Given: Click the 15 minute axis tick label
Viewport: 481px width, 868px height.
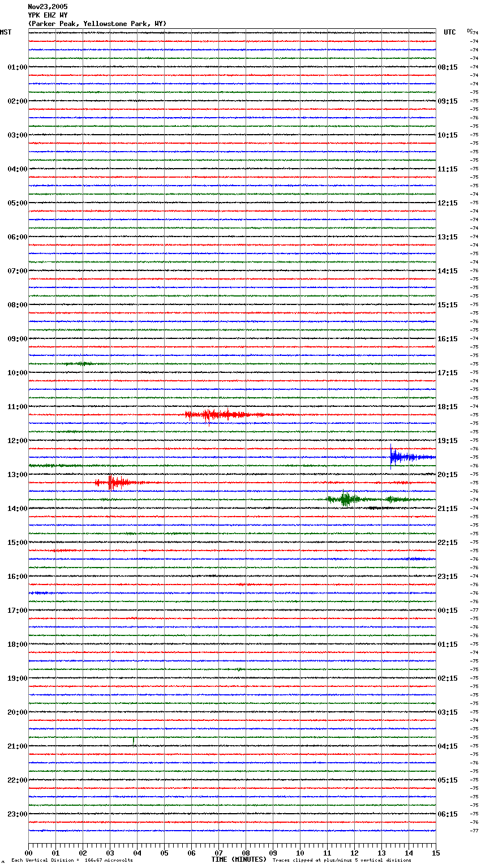Looking at the screenshot, I should [x=436, y=853].
